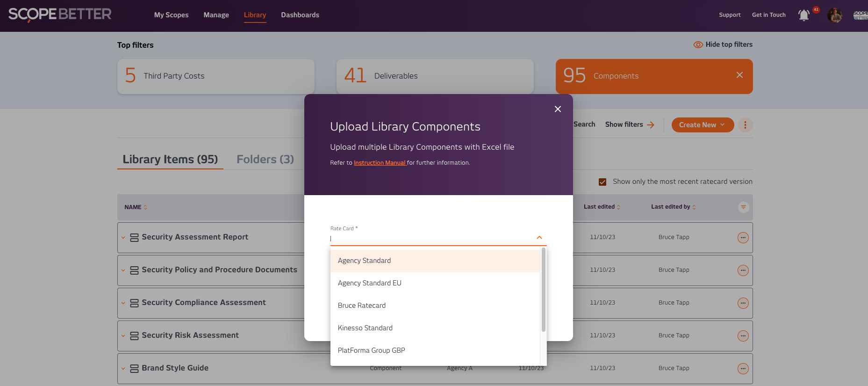The width and height of the screenshot is (868, 386).
Task: Hide the top filters
Action: click(723, 44)
